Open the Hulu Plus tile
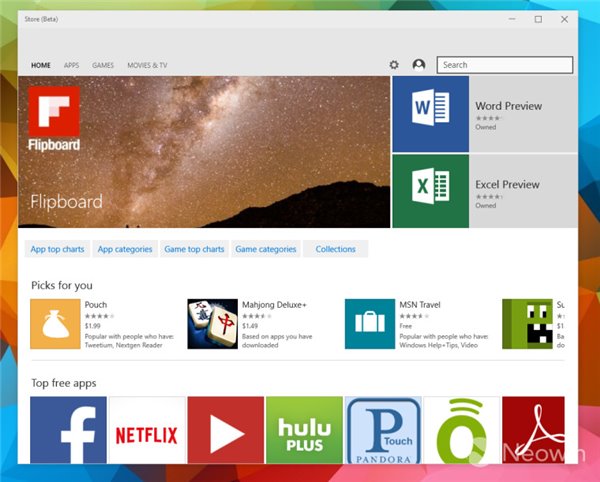Screen dimensions: 600x482 click(304, 430)
